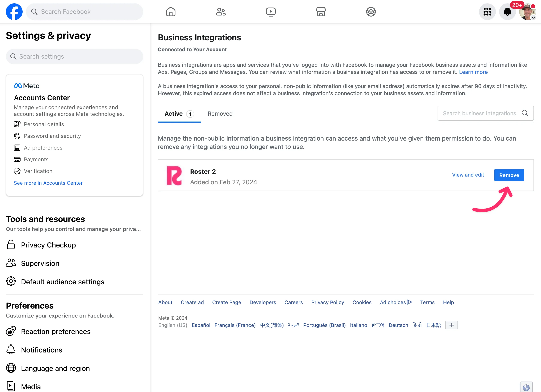Open the account profile picture menu
The height and width of the screenshot is (392, 541).
click(x=527, y=12)
